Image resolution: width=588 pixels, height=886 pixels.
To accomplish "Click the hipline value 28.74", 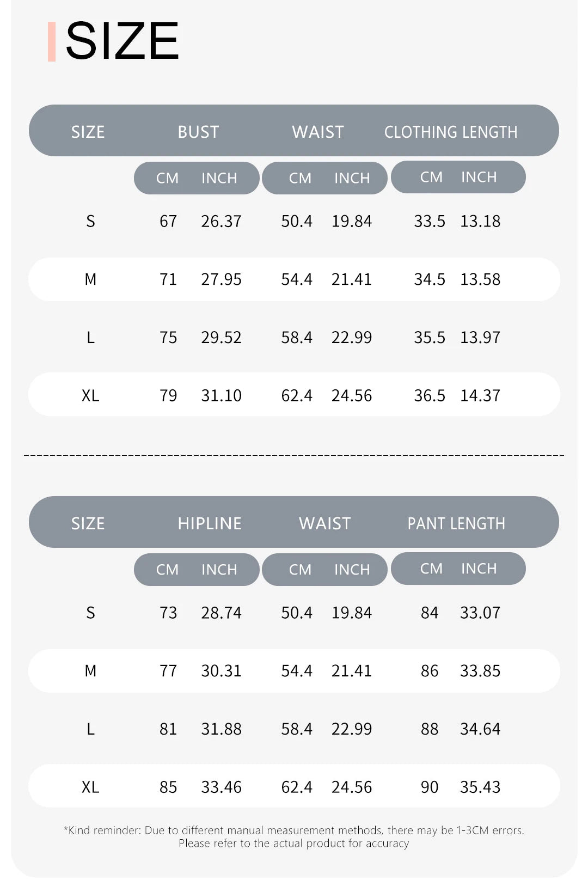I will pyautogui.click(x=221, y=613).
